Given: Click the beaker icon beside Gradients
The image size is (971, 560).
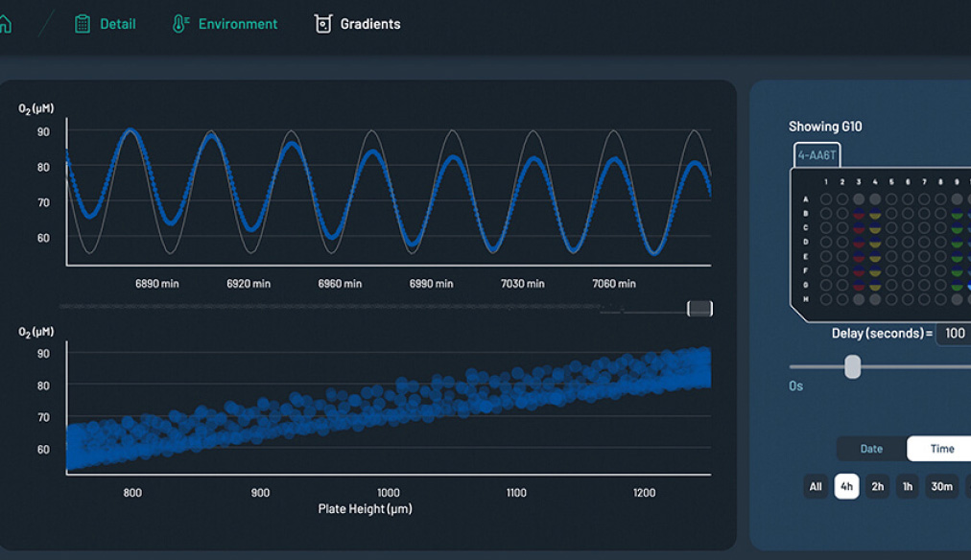Looking at the screenshot, I should [322, 24].
